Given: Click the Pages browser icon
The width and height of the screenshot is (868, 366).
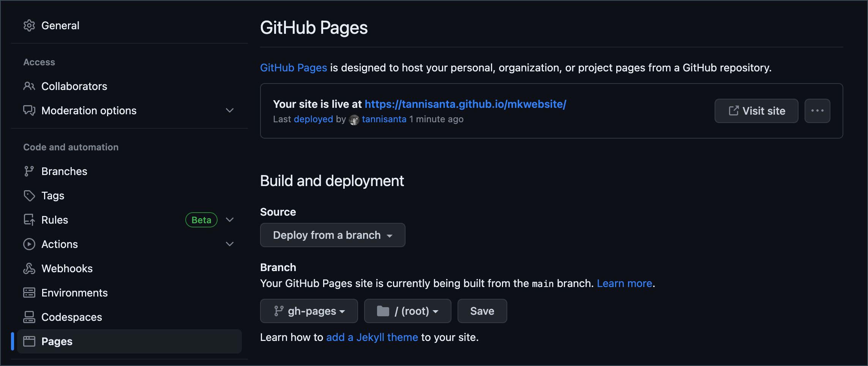Looking at the screenshot, I should coord(29,341).
